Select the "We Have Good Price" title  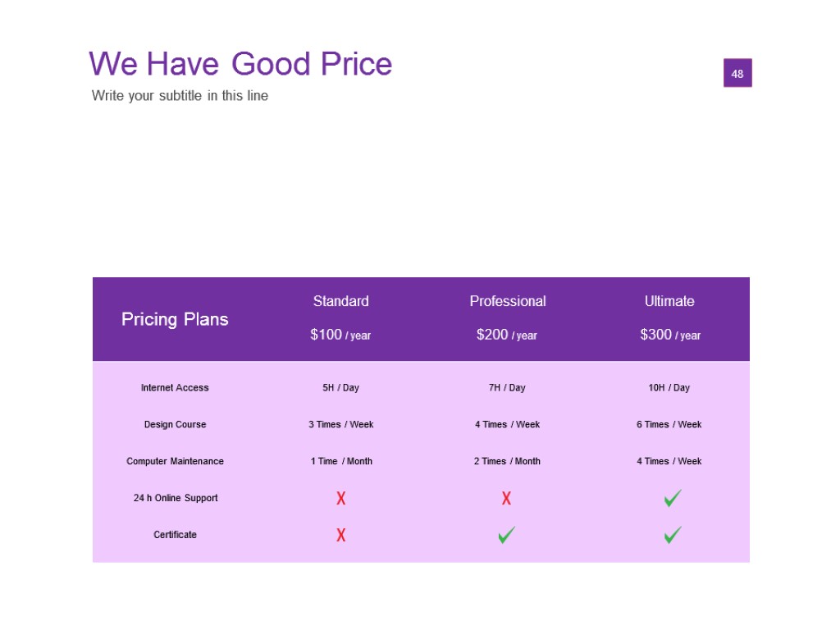coord(240,64)
